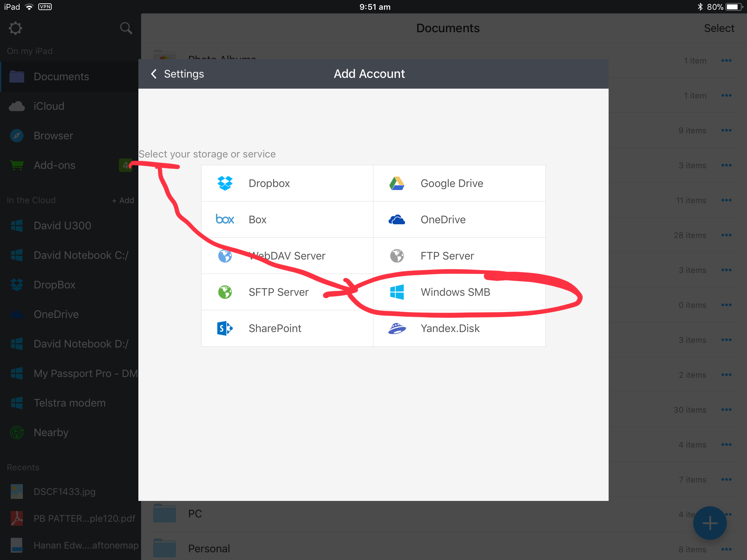Tap the SharePoint icon
The image size is (747, 560).
[225, 328]
